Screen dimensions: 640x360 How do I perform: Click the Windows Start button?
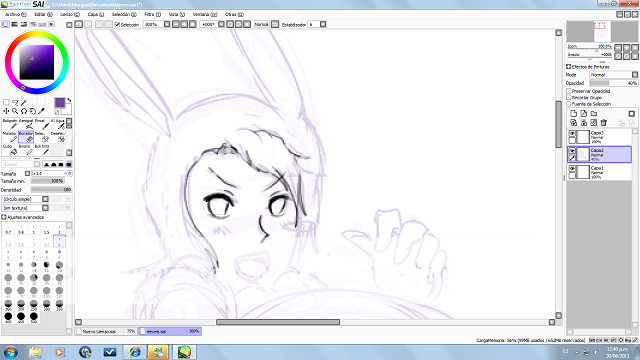pos(11,352)
